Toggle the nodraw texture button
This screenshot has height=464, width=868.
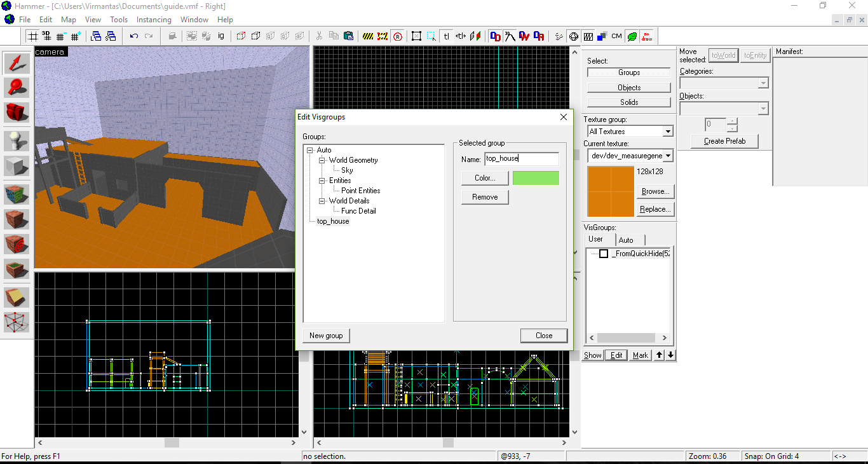(x=646, y=36)
